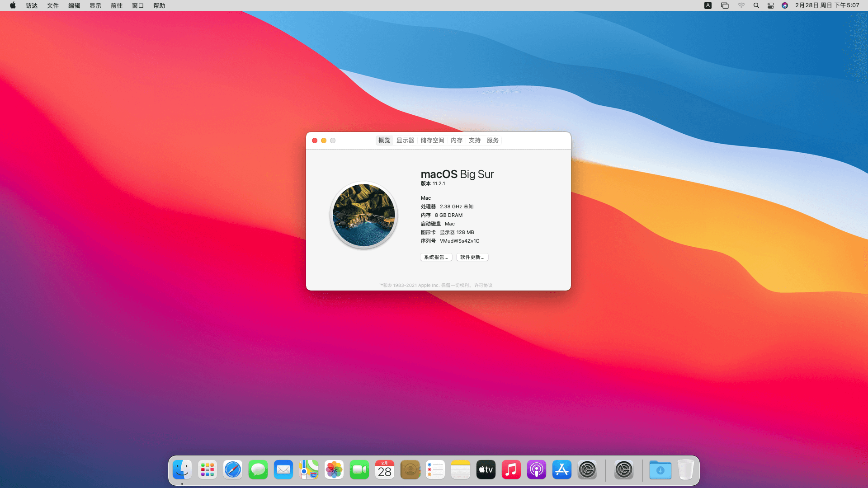Open Spotlight search in menu bar
The width and height of the screenshot is (868, 488).
point(756,5)
